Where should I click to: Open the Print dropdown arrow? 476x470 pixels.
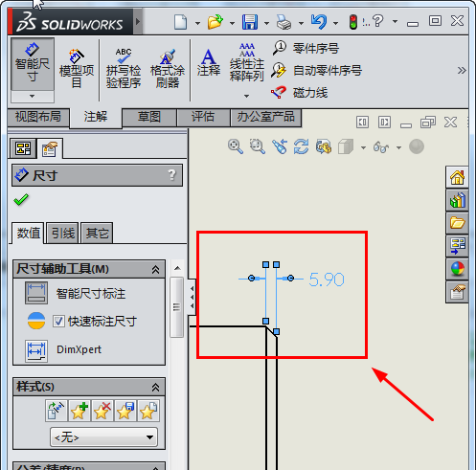pos(301,23)
